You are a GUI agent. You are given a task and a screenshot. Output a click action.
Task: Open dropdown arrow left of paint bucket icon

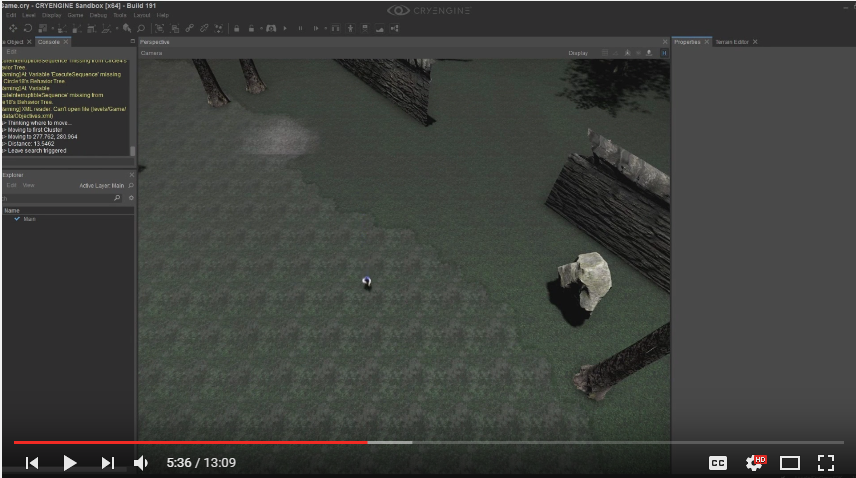coord(117,28)
